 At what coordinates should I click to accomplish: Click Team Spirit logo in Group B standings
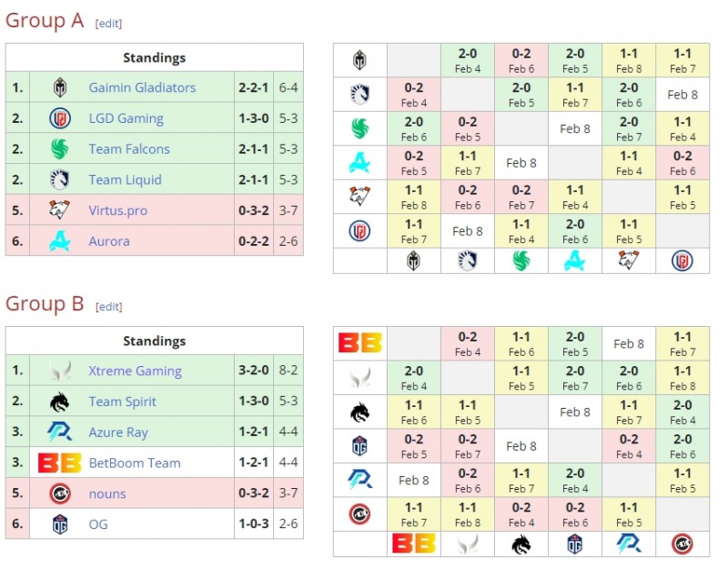pyautogui.click(x=60, y=402)
